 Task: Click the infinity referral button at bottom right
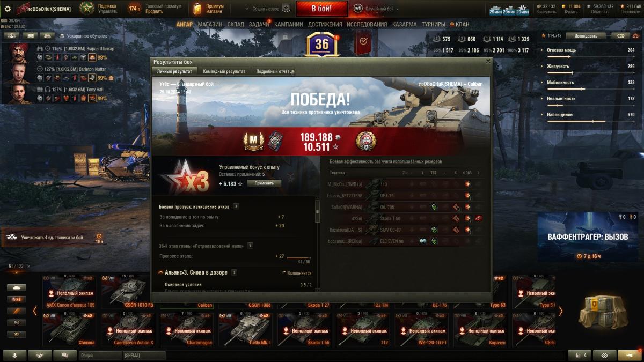[x=604, y=355]
